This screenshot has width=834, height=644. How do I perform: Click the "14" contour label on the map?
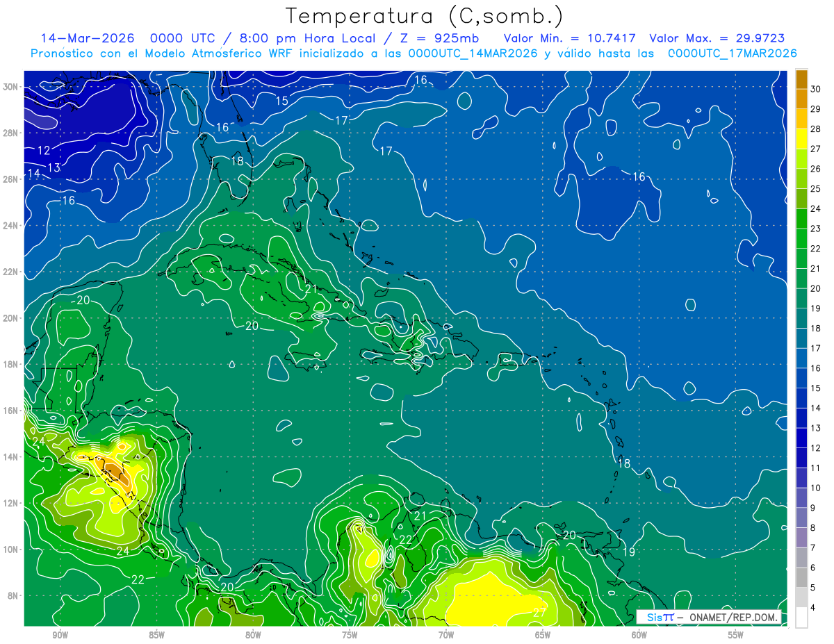(x=33, y=172)
